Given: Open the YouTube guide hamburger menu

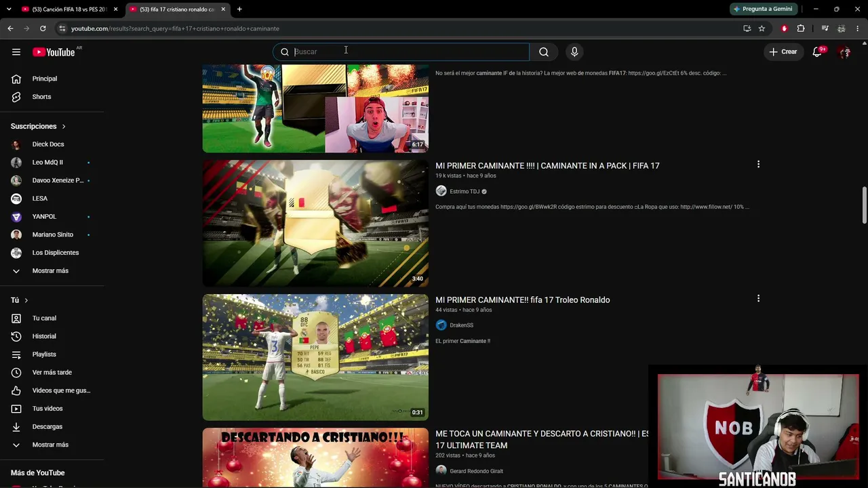Looking at the screenshot, I should pos(16,52).
